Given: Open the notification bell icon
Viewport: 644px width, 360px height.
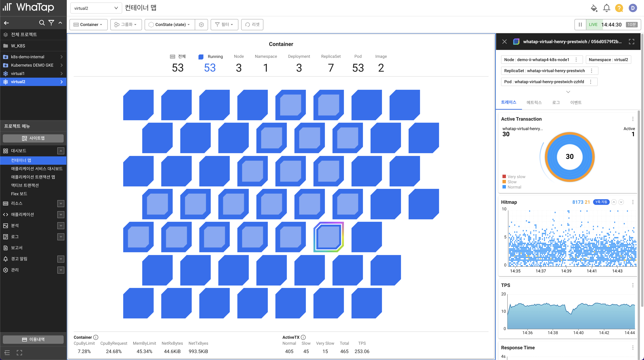Looking at the screenshot, I should click(x=606, y=8).
